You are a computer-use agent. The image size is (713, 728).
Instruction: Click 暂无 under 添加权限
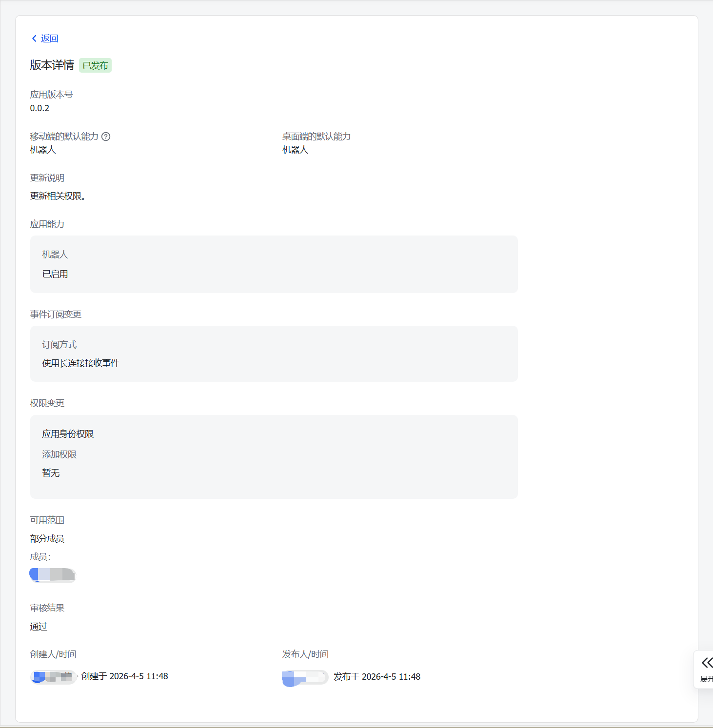coord(51,473)
